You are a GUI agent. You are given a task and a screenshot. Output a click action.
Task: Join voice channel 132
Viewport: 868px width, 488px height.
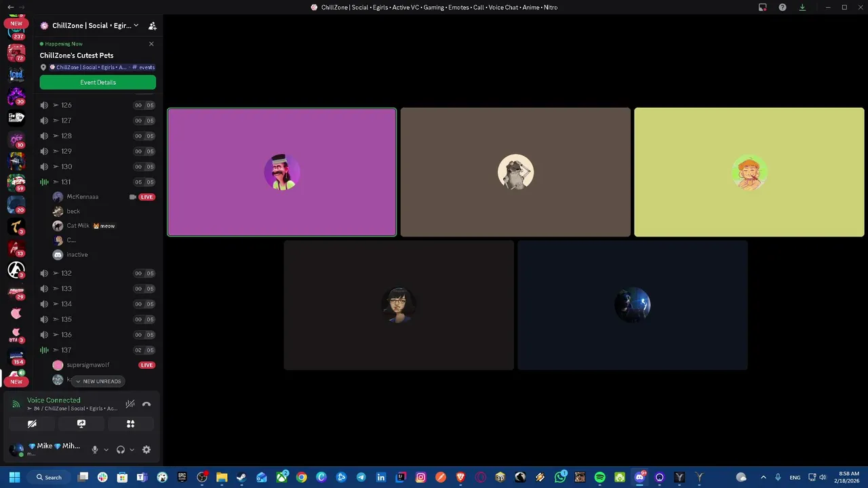98,273
